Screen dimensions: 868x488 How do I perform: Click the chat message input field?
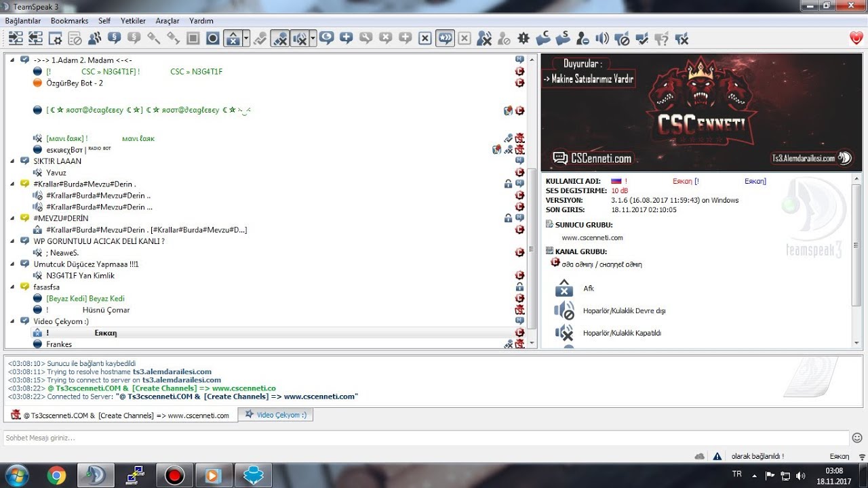pos(425,438)
